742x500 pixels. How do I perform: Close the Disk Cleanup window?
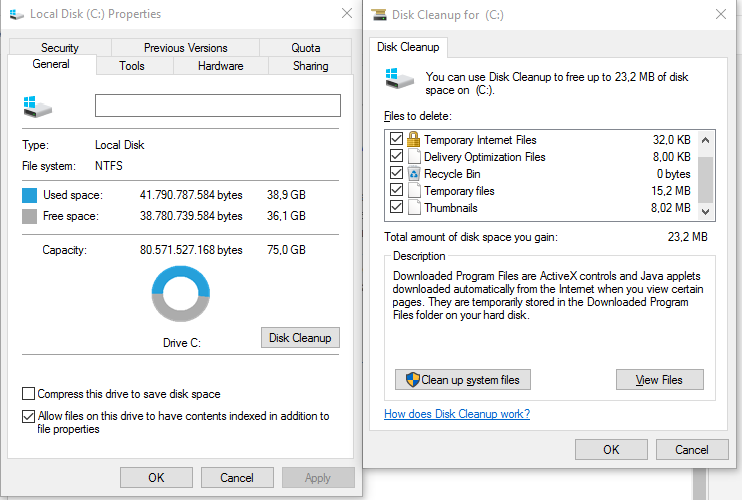click(721, 14)
